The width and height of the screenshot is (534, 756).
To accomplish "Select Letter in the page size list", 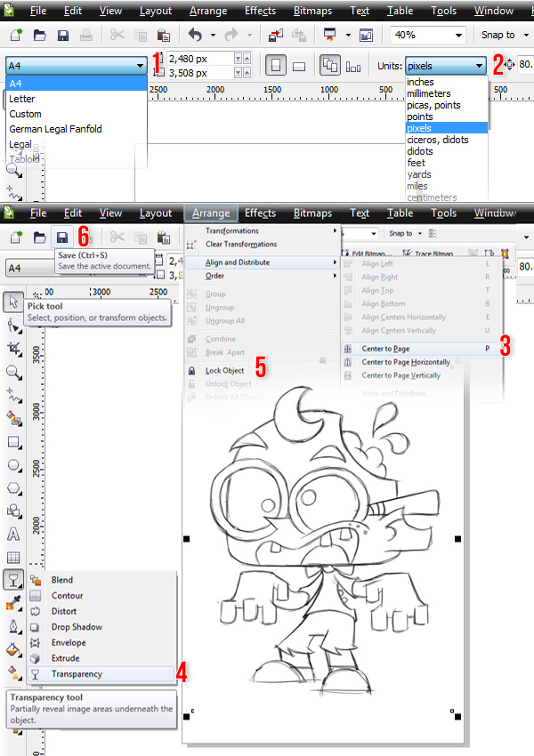I will pos(77,99).
